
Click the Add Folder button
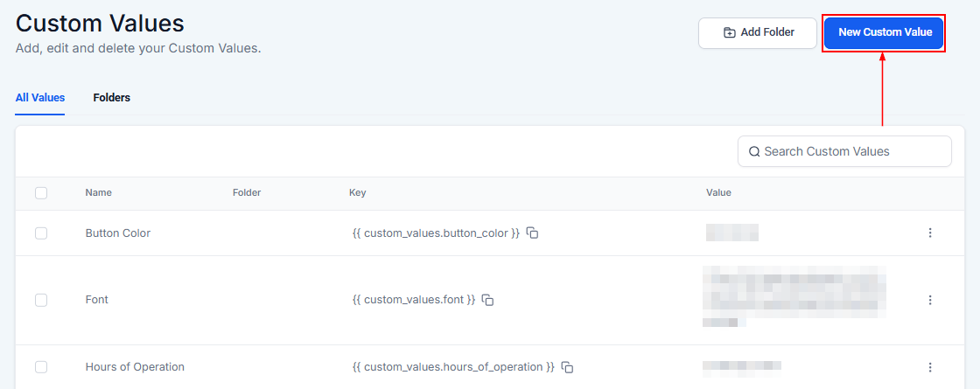pyautogui.click(x=757, y=33)
